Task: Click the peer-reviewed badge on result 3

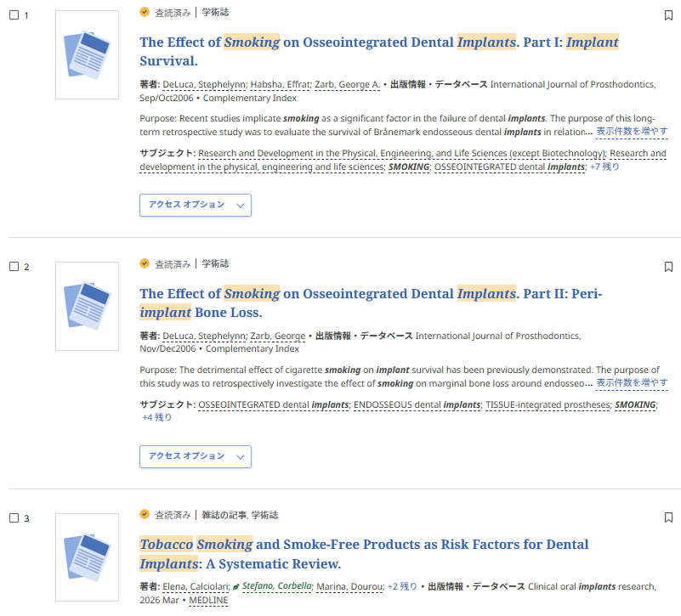Action: (x=145, y=515)
